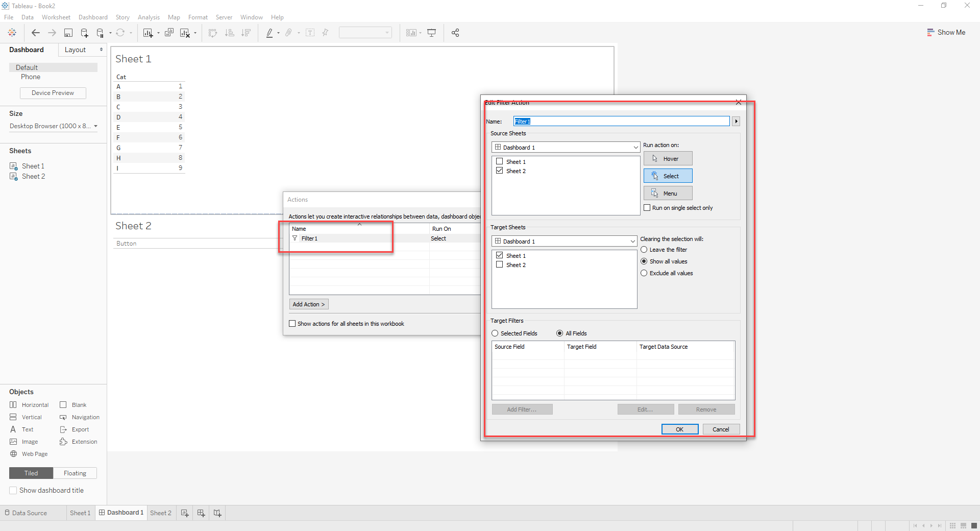Click the Highlight pen icon
The width and height of the screenshot is (980, 531).
click(269, 33)
